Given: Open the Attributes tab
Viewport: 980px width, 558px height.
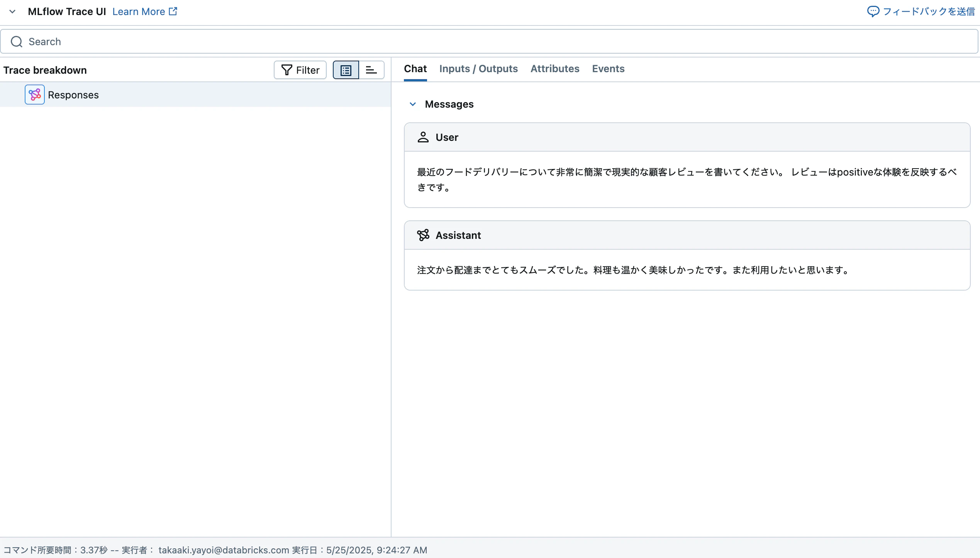Looking at the screenshot, I should [555, 69].
